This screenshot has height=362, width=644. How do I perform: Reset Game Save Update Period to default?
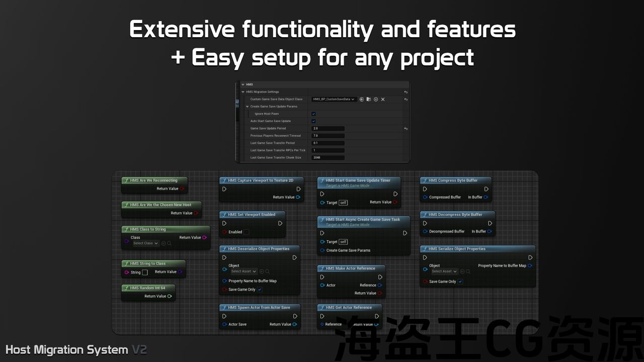click(406, 129)
